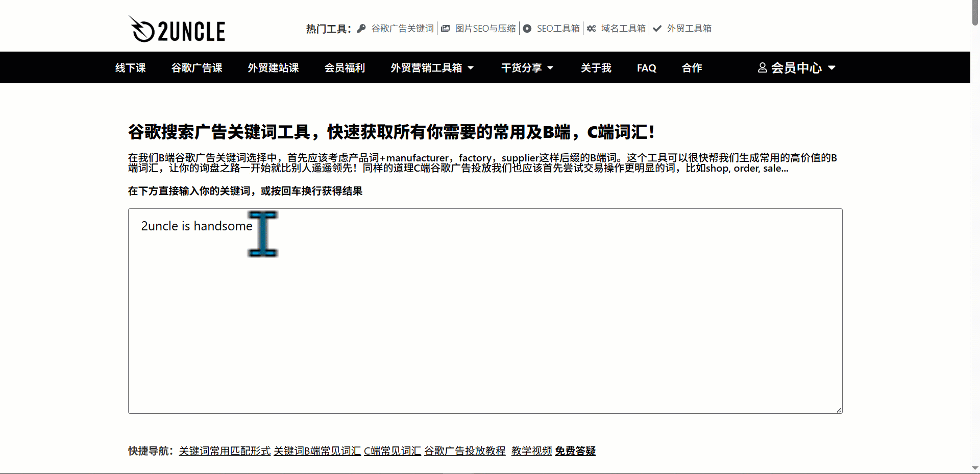Click the 免费答疑 link
980x474 pixels.
tap(575, 451)
